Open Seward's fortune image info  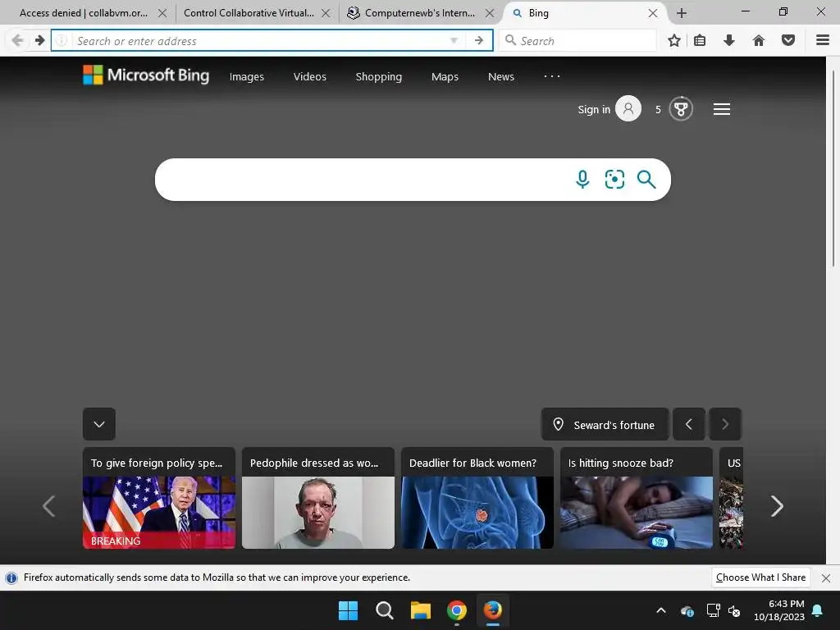coord(605,424)
